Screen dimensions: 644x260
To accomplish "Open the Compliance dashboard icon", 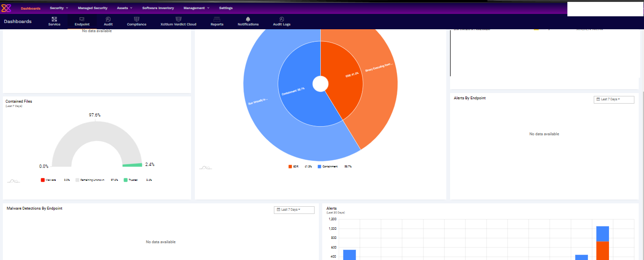I will [x=136, y=19].
